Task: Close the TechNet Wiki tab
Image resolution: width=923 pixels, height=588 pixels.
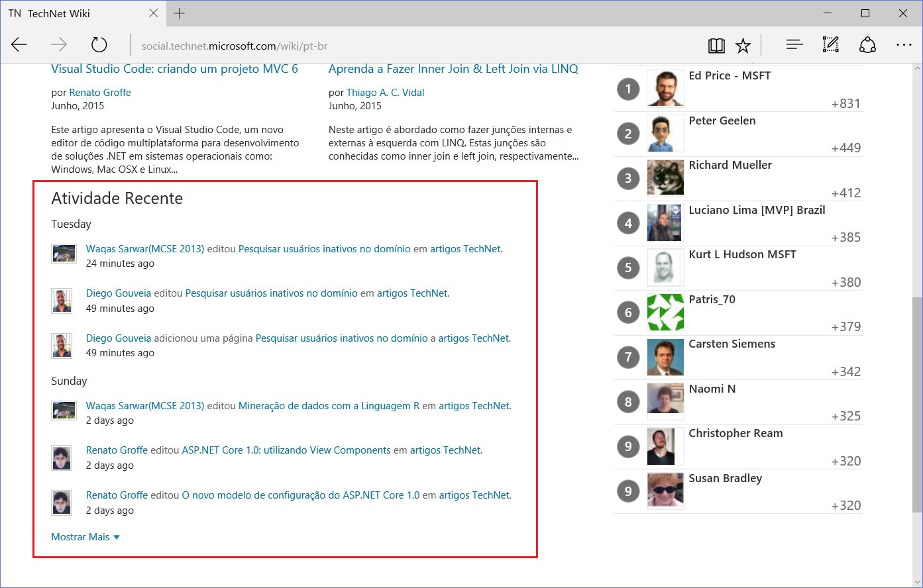Action: coord(154,13)
